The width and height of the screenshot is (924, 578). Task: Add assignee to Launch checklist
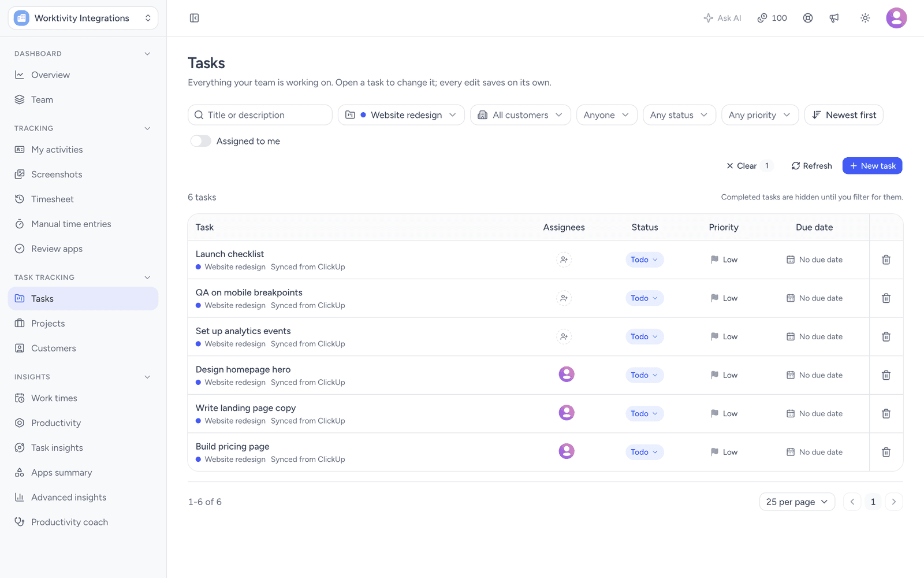click(x=564, y=260)
